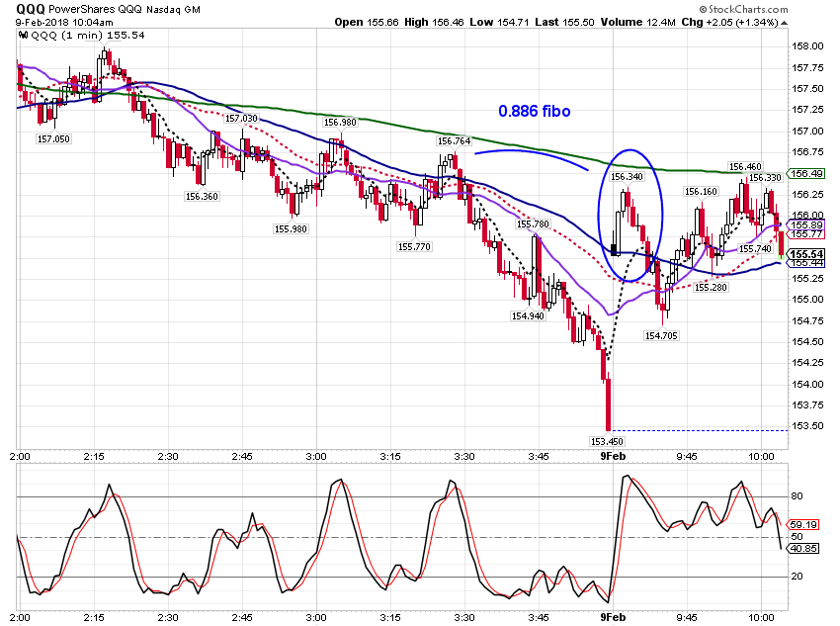The height and width of the screenshot is (626, 840).
Task: Click the Last 155.50 value in the header
Action: coord(564,22)
